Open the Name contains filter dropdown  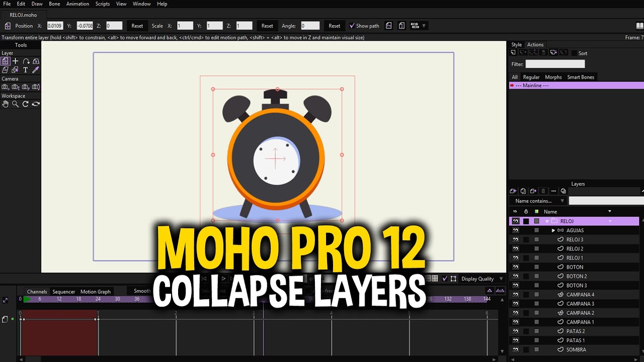click(x=537, y=201)
